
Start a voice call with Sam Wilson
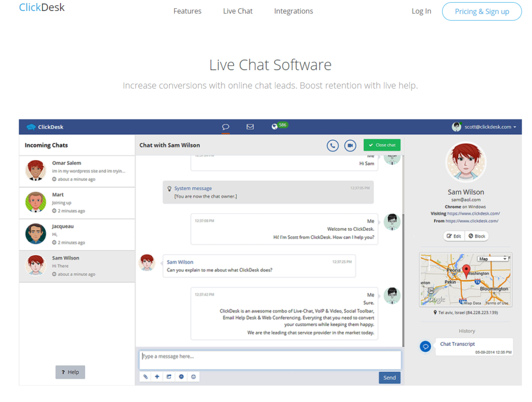pos(332,145)
